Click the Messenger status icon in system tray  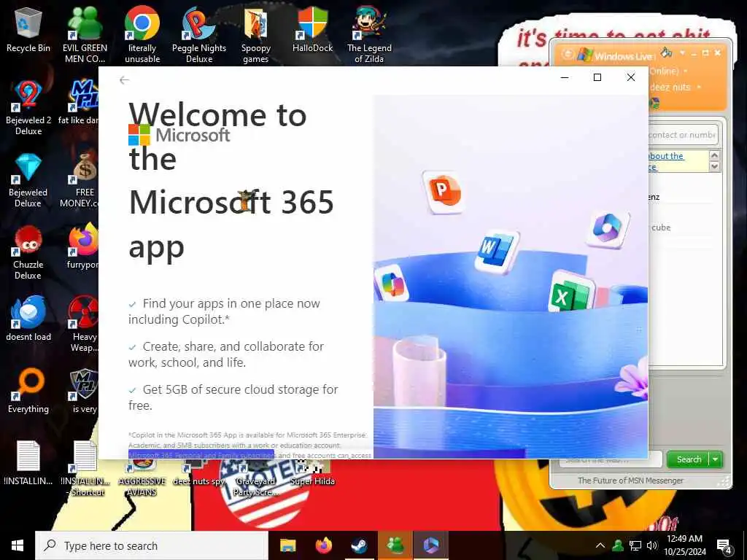pos(618,545)
